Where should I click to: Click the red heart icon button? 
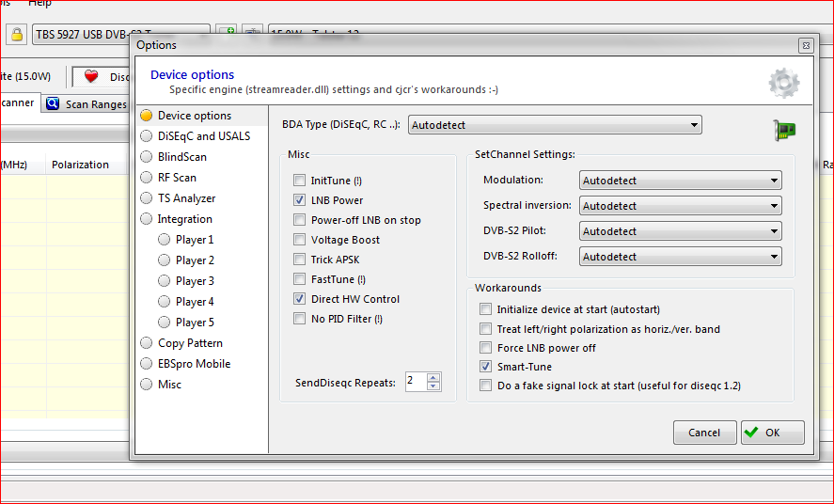(91, 77)
